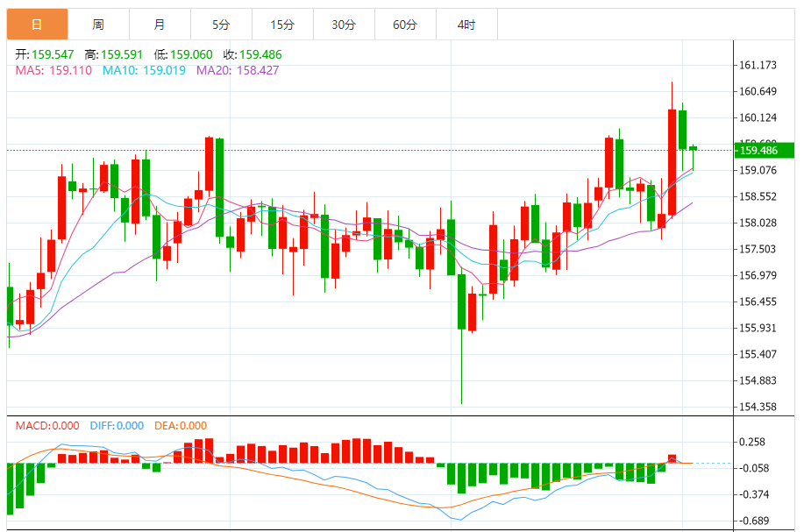
Task: Open the 30分 timeframe tab
Action: click(344, 24)
